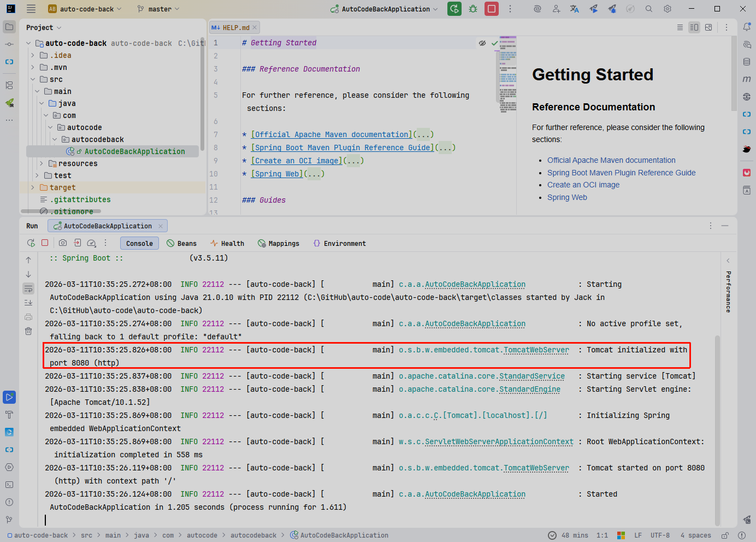Toggle read-only lock in status bar
The image size is (756, 542).
(x=725, y=535)
